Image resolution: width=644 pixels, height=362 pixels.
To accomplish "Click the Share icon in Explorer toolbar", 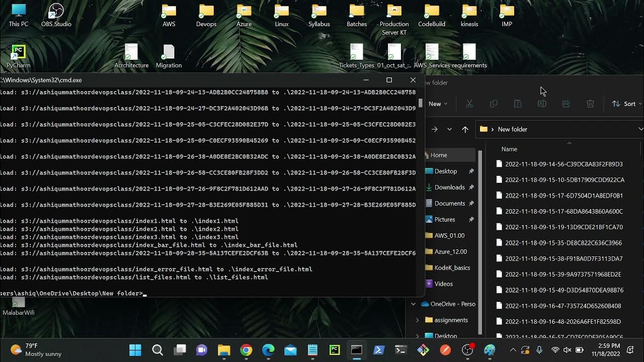I will tap(566, 104).
